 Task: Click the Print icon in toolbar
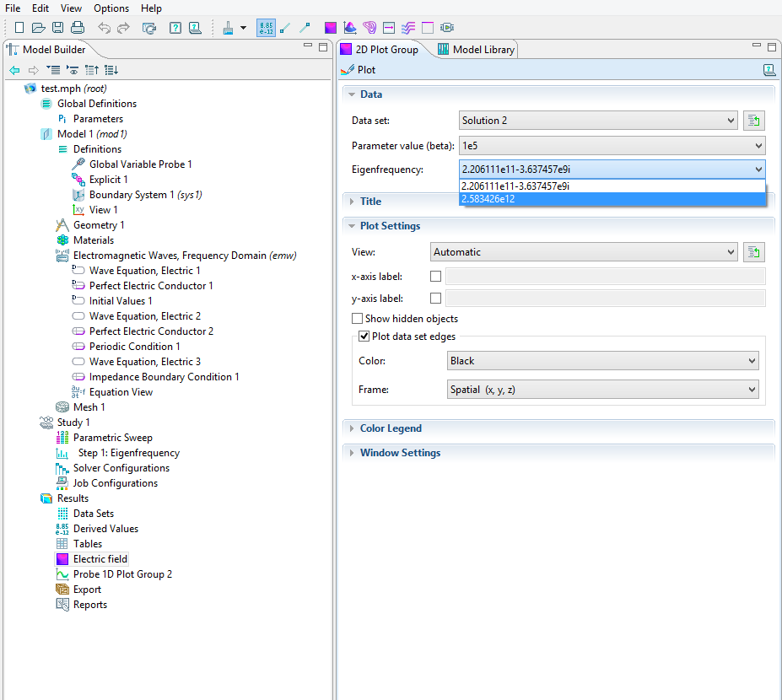pos(77,28)
